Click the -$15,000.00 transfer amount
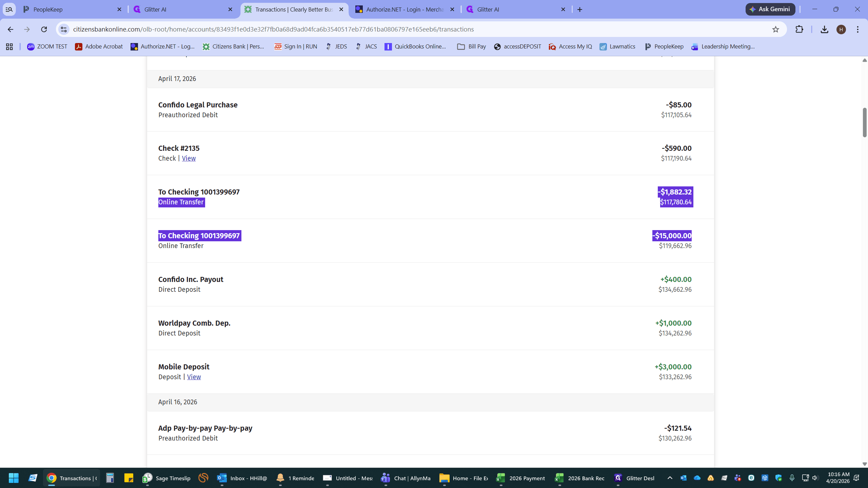Viewport: 868px width, 488px height. [x=672, y=236]
